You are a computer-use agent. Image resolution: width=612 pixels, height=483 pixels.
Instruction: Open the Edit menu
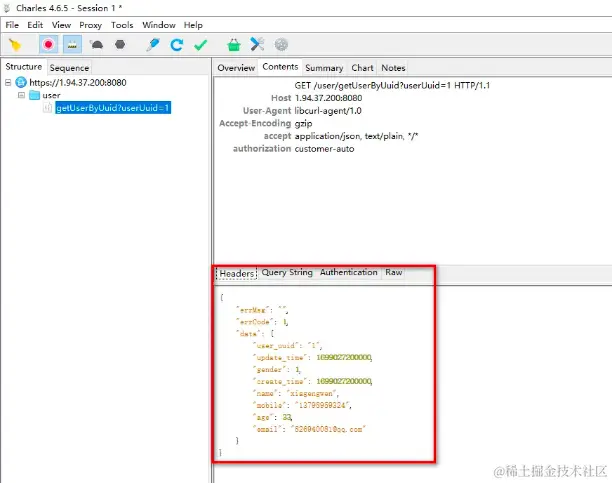(35, 25)
